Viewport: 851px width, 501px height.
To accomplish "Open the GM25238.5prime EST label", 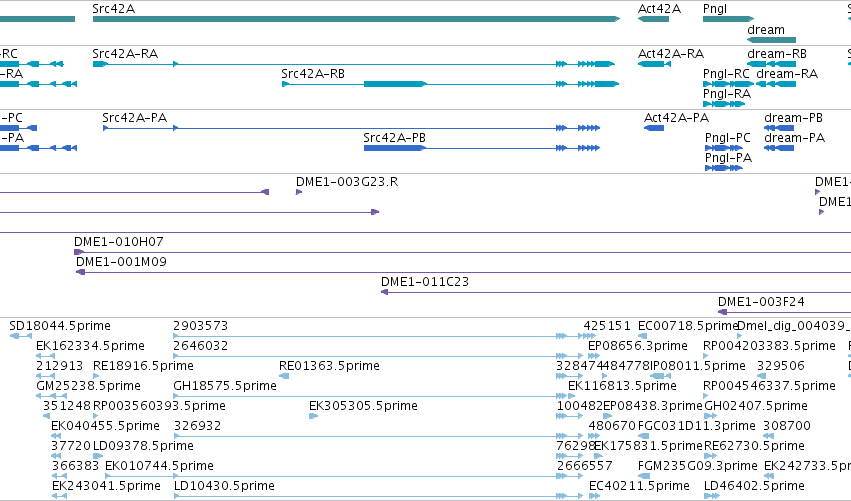I will click(88, 386).
